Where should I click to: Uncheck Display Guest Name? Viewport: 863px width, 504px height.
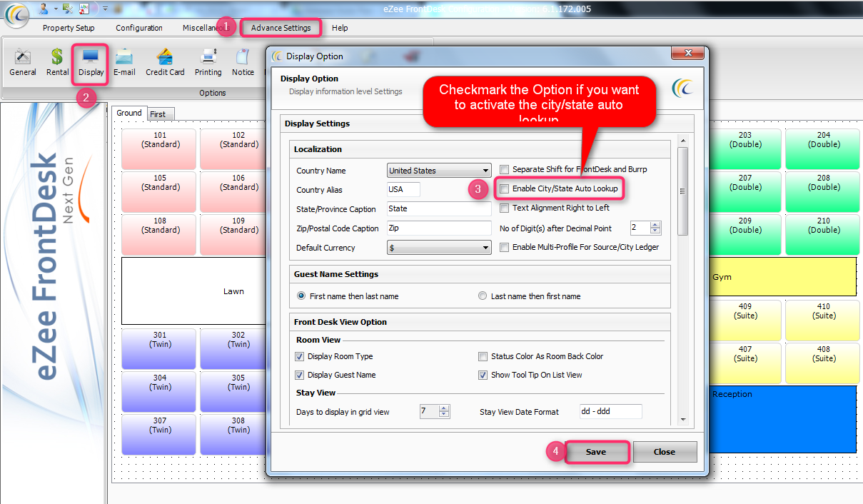coord(300,375)
